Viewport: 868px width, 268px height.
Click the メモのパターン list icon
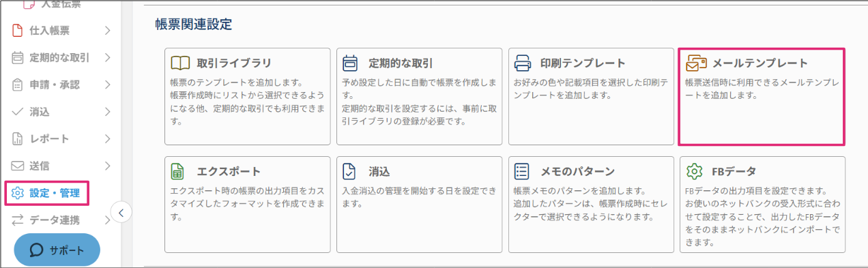pyautogui.click(x=522, y=171)
